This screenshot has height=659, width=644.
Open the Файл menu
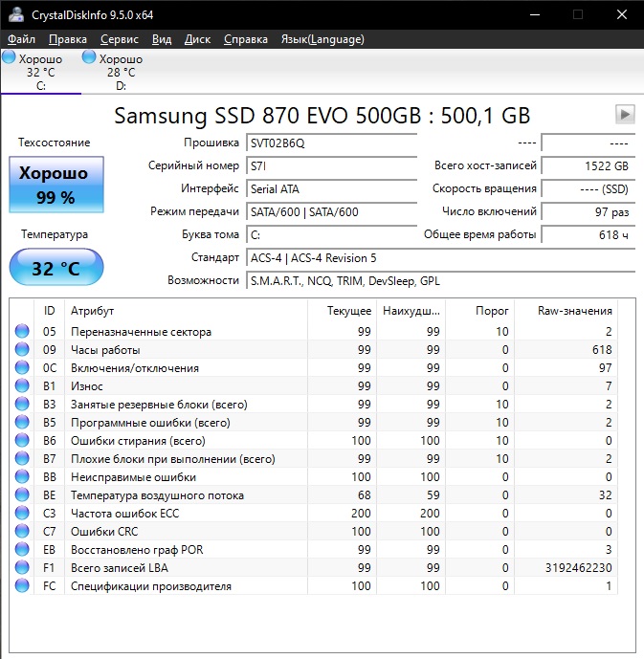pos(21,39)
